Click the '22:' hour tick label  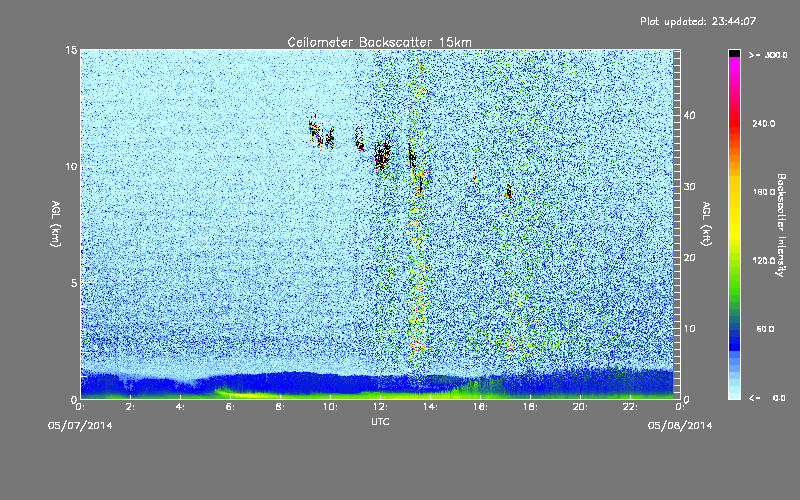click(630, 407)
